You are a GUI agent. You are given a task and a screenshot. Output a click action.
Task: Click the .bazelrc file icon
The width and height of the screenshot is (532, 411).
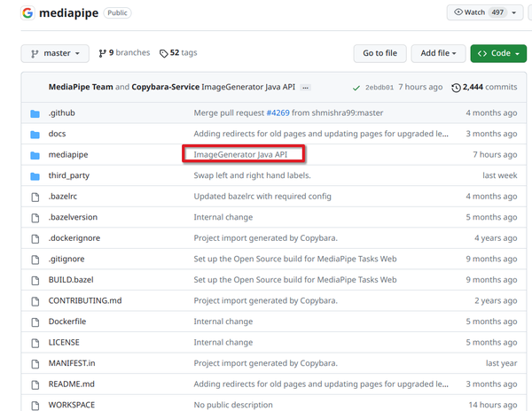pyautogui.click(x=35, y=196)
